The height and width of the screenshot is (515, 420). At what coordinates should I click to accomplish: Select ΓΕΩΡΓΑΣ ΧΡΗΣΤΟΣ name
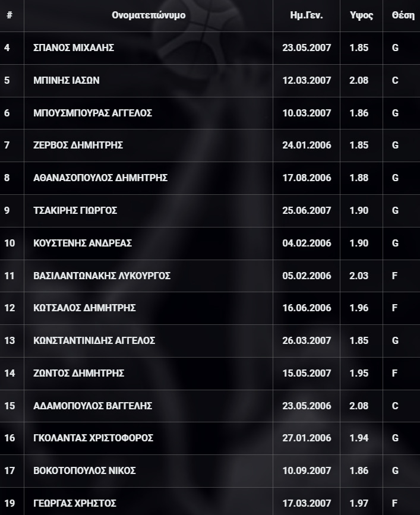coord(75,503)
